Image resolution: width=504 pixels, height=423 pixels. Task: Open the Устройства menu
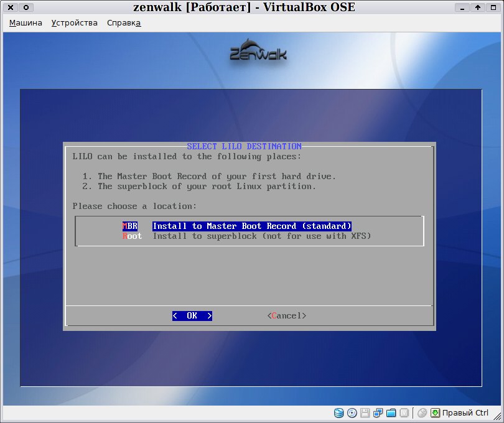click(x=74, y=23)
